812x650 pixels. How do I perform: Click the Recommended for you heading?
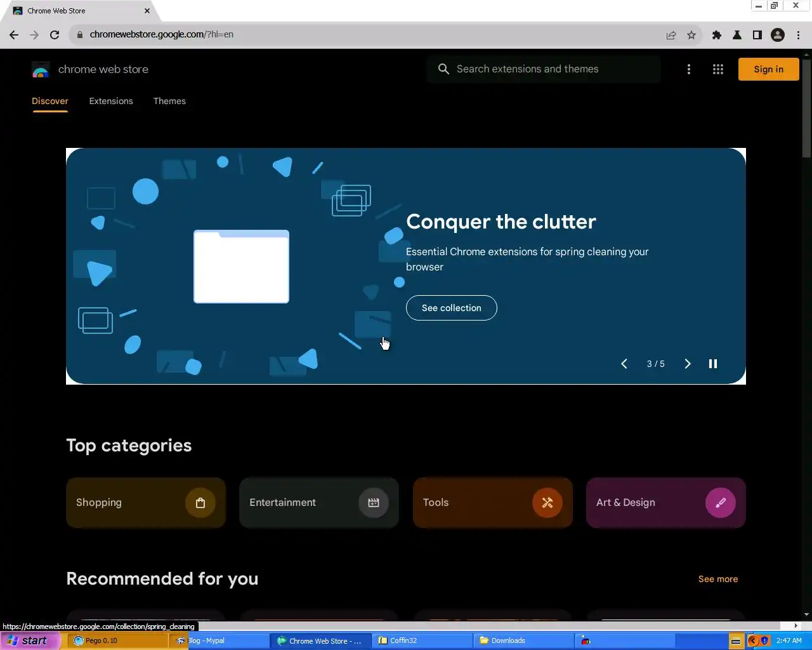point(162,579)
